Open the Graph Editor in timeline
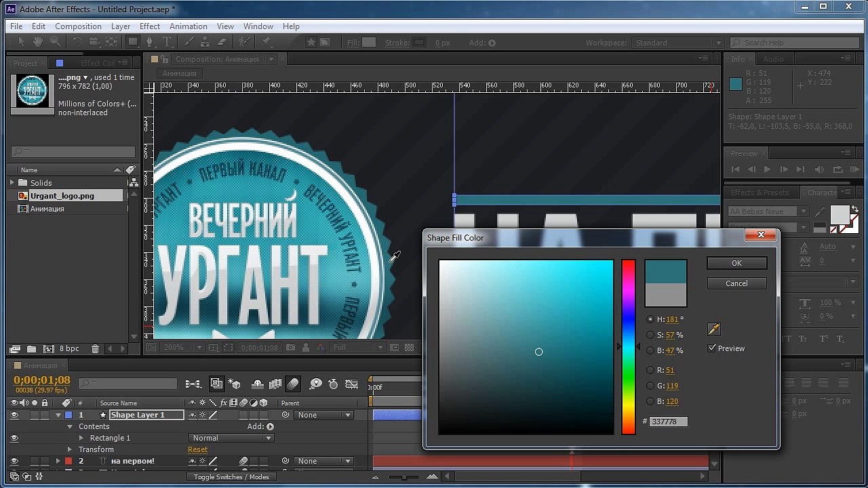The height and width of the screenshot is (488, 868). 351,384
